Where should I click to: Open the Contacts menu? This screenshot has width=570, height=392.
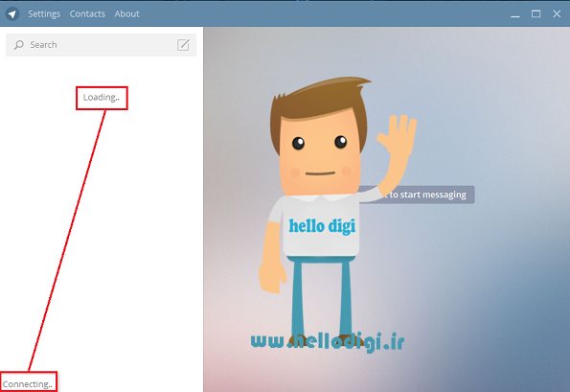tap(87, 13)
